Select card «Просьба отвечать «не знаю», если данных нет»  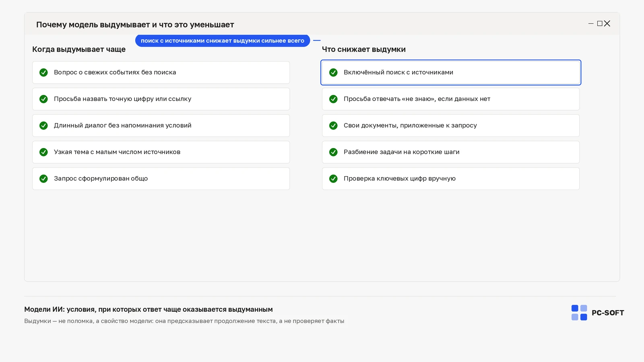(451, 99)
